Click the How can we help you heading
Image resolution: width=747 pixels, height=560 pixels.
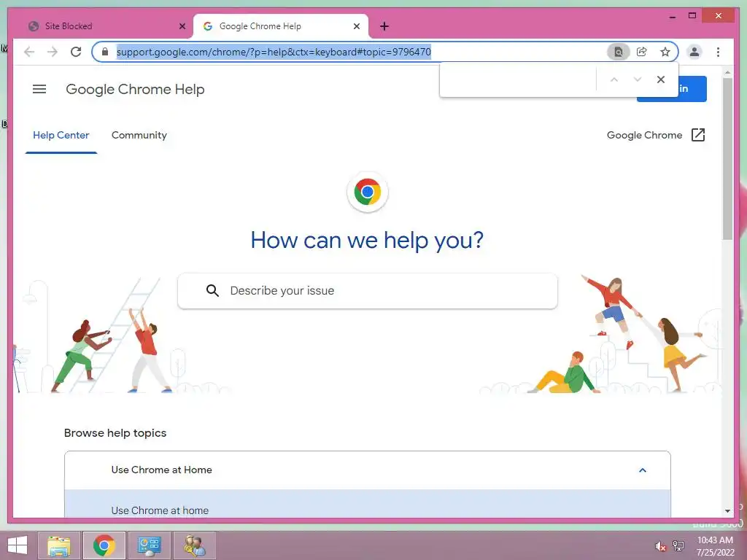[x=368, y=240]
